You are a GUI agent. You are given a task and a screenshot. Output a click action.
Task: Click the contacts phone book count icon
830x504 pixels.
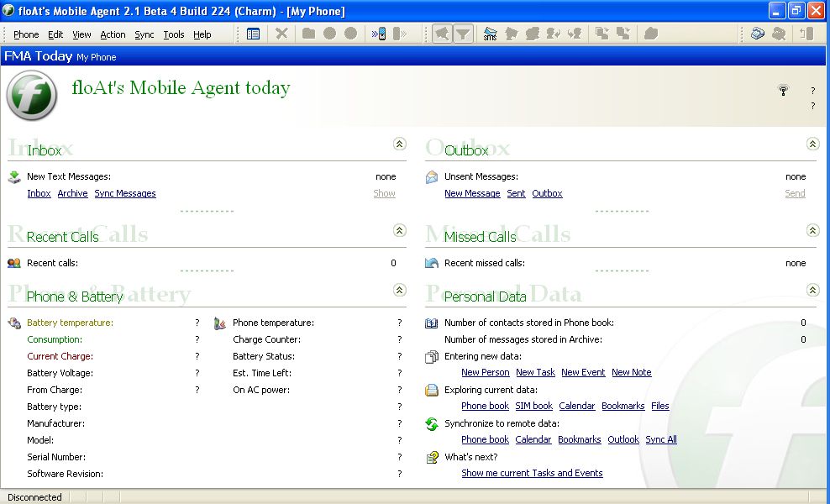coord(432,323)
